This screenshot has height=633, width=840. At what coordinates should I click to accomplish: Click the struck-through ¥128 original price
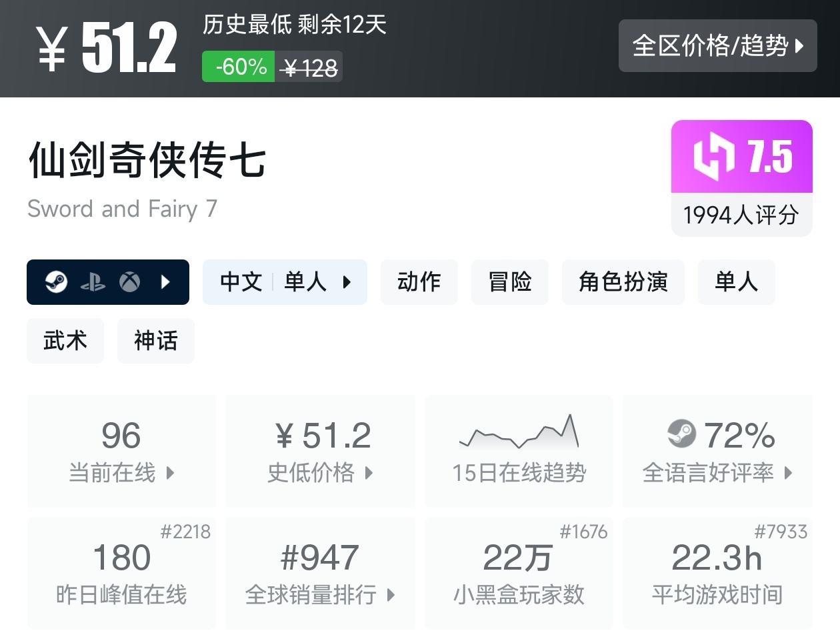[x=309, y=67]
